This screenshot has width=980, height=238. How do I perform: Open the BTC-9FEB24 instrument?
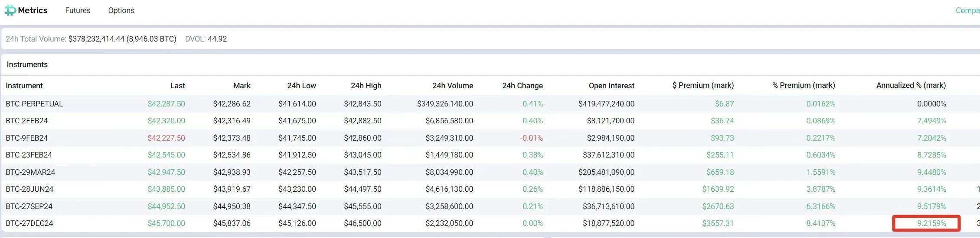pos(27,138)
